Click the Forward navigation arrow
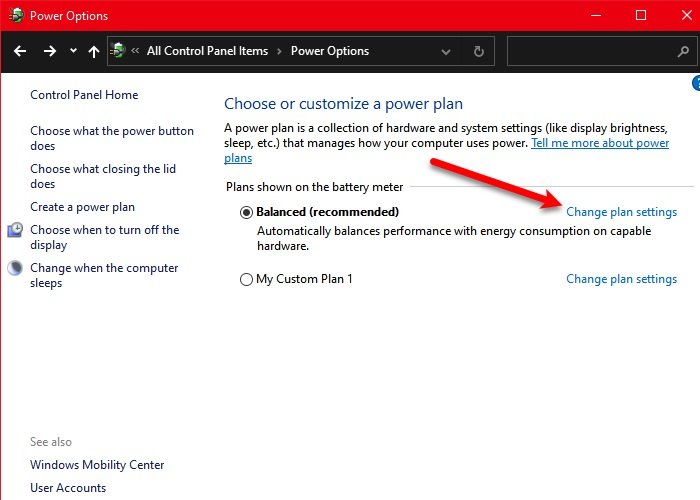This screenshot has width=700, height=500. click(x=50, y=51)
